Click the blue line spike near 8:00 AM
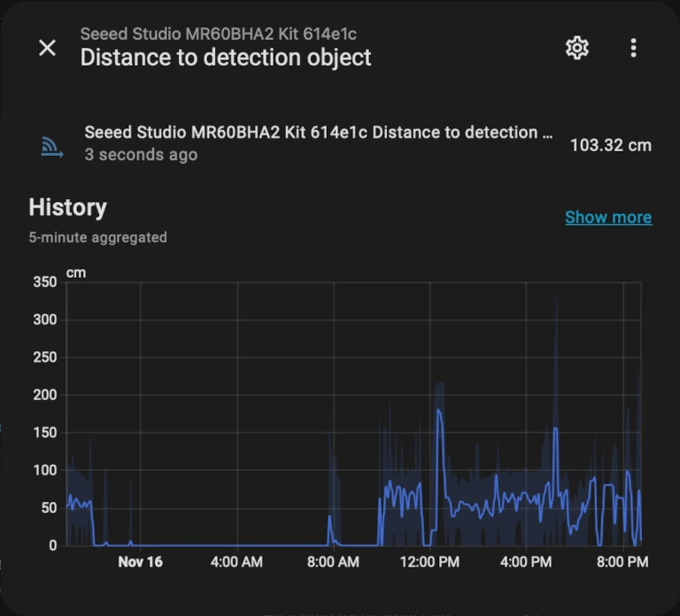 (x=329, y=518)
